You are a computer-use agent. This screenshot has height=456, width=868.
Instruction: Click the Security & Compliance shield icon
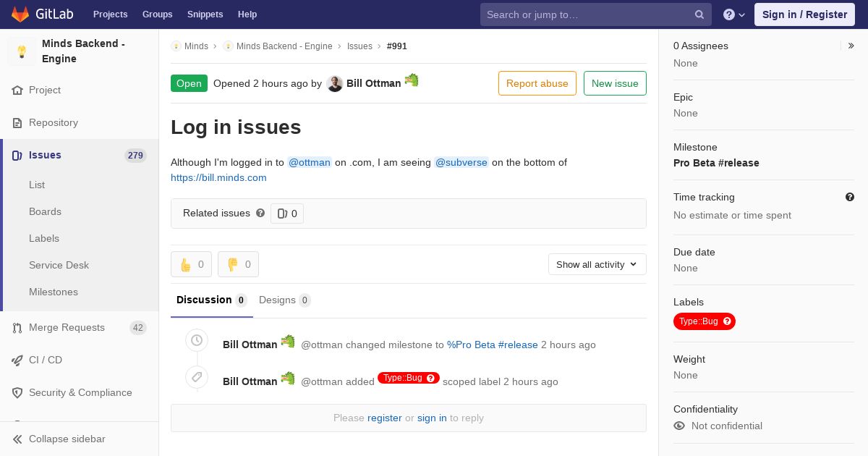(x=17, y=393)
